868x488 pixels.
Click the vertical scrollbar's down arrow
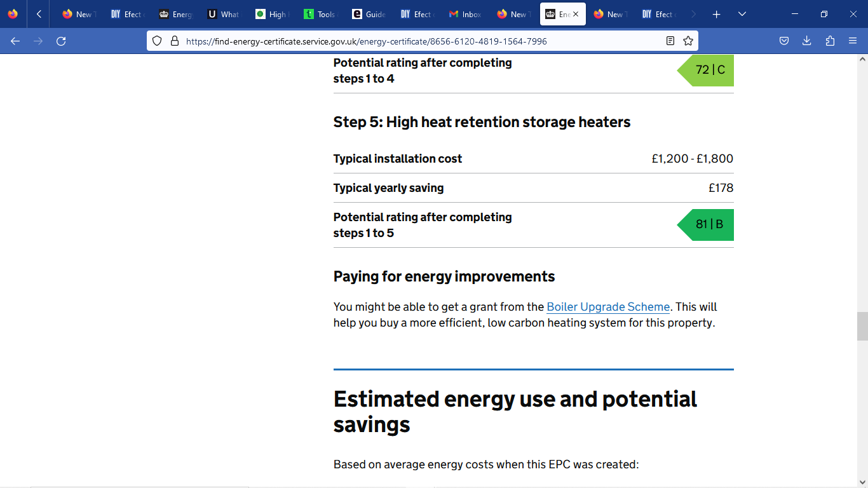862,482
